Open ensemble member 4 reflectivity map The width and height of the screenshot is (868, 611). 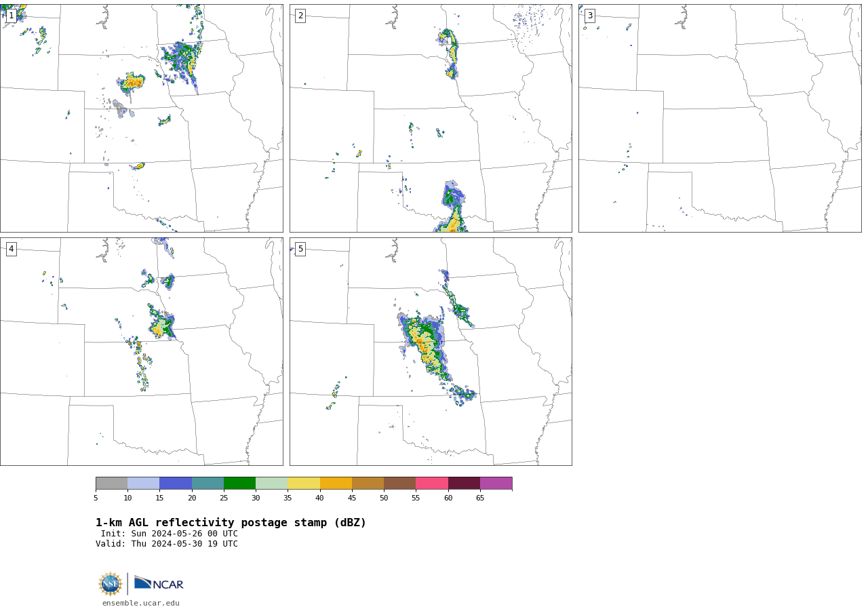pyautogui.click(x=141, y=351)
